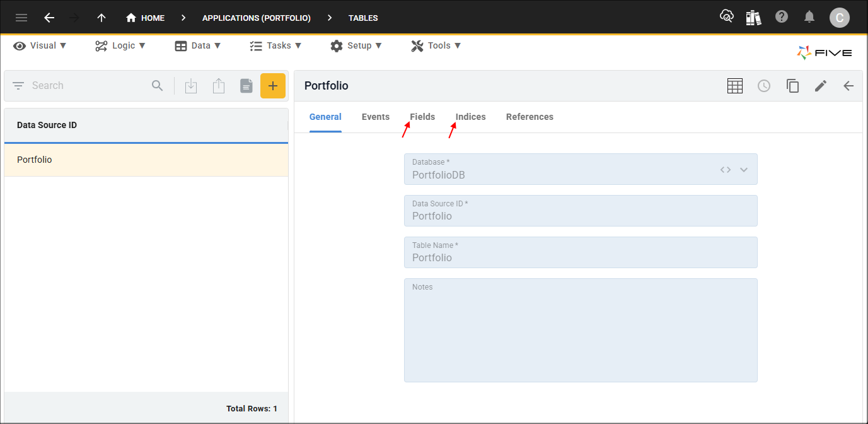The width and height of the screenshot is (868, 424).
Task: Select the Portfolio row in the list
Action: coord(145,159)
